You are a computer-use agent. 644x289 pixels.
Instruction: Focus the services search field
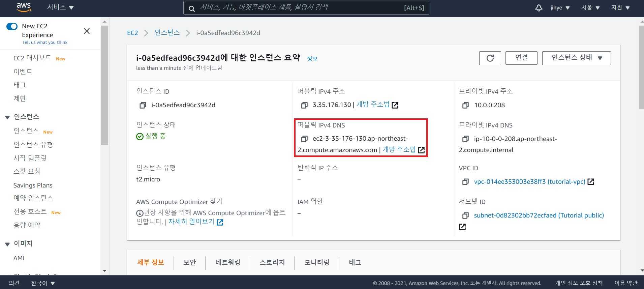(x=306, y=8)
